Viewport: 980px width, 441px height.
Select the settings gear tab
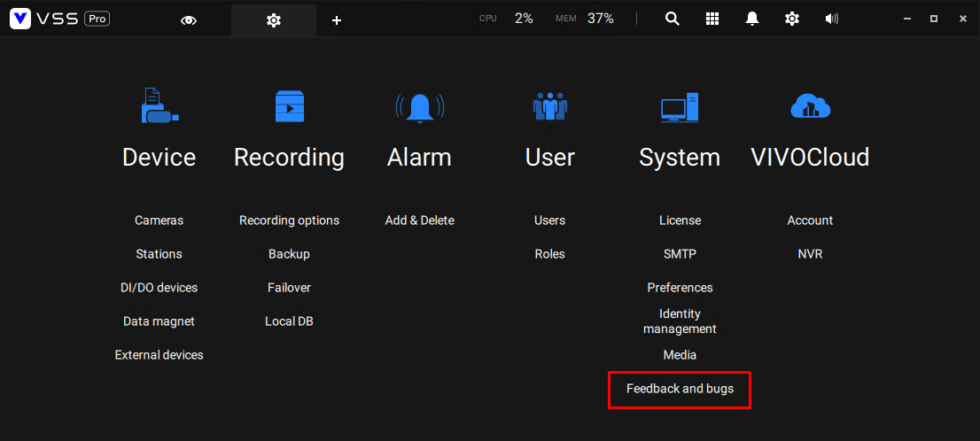click(273, 20)
